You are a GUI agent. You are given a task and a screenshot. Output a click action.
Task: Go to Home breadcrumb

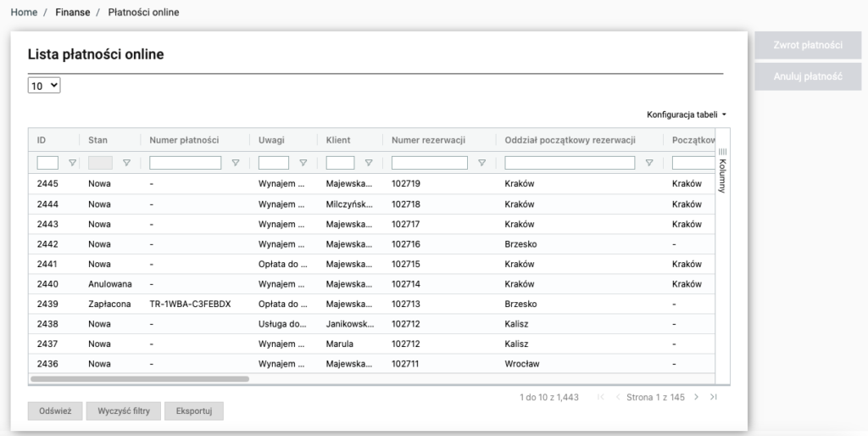point(24,13)
